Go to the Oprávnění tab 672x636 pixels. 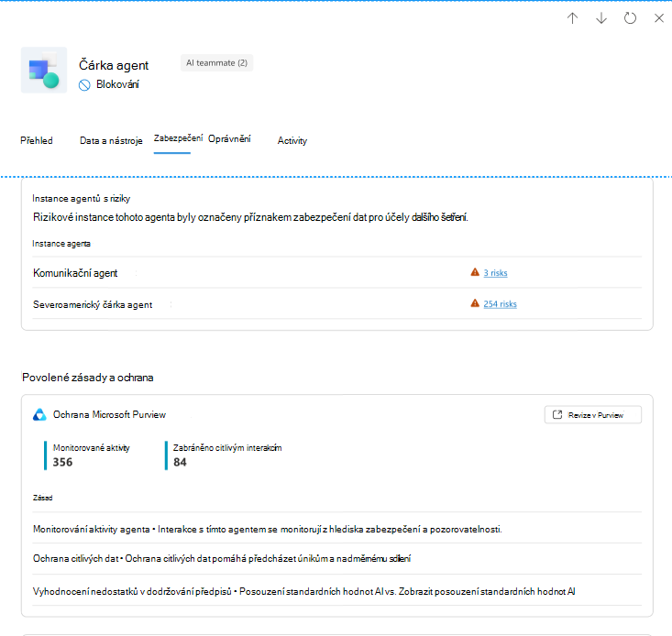229,138
